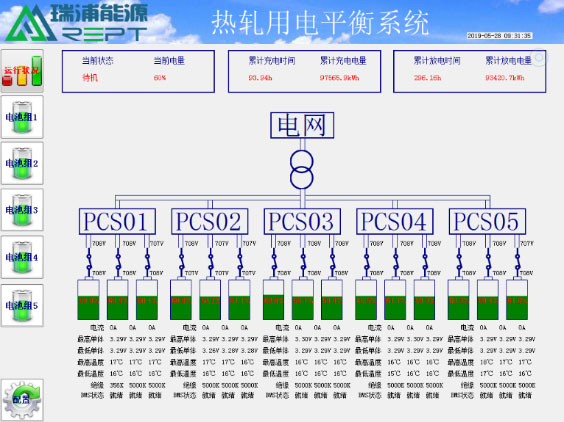The width and height of the screenshot is (564, 422).
Task: Toggle the last breaker switch under PCS05
Action: click(x=517, y=262)
